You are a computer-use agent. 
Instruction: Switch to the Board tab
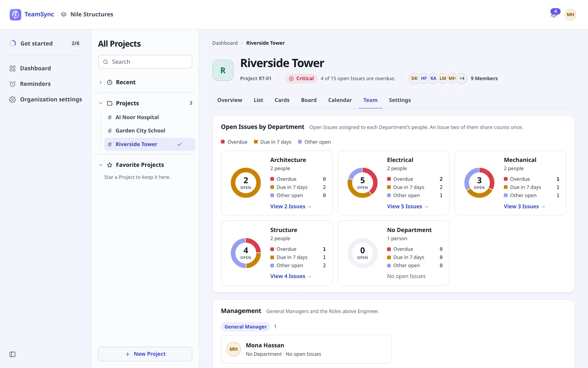point(309,100)
